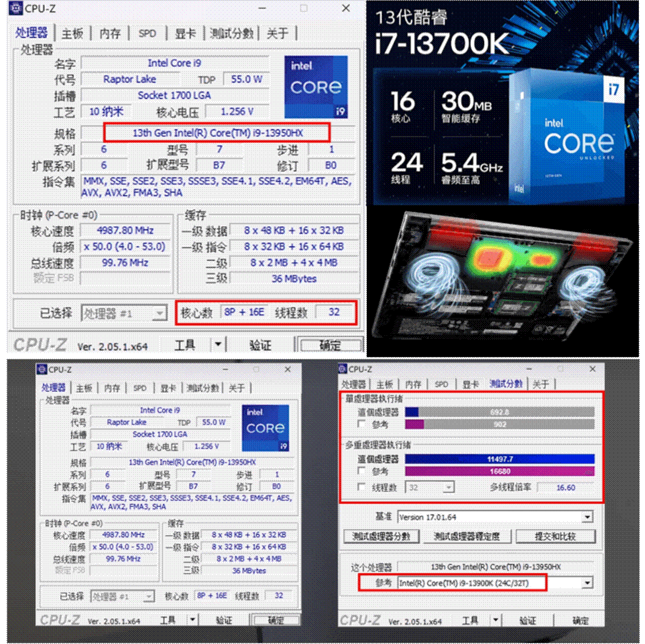Viewport: 645px width, 644px height.
Task: Click 验证 button in top CPU-Z window
Action: 260,345
